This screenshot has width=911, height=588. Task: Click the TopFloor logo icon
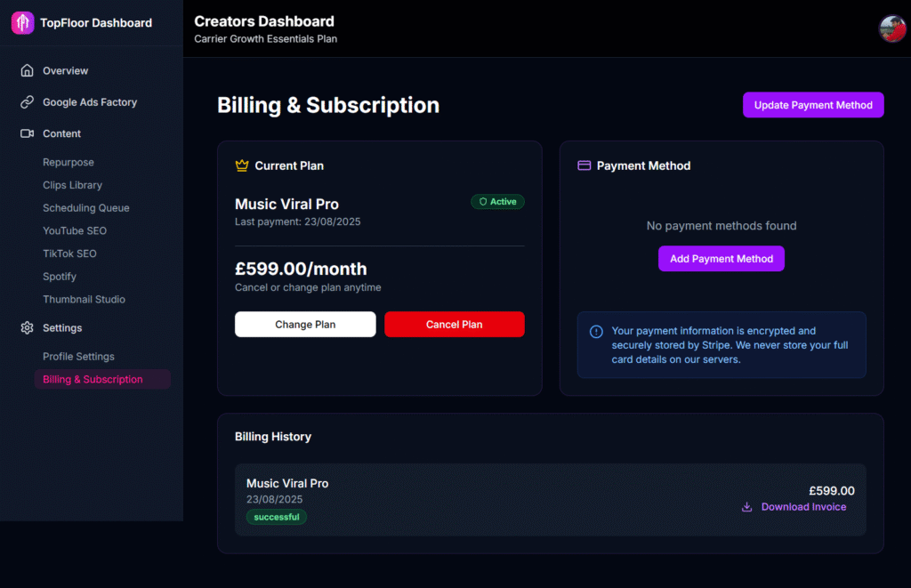(23, 23)
